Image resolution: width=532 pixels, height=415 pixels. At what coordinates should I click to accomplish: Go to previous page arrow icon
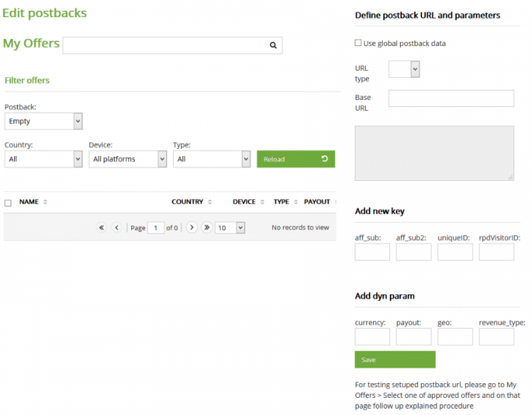coord(117,227)
